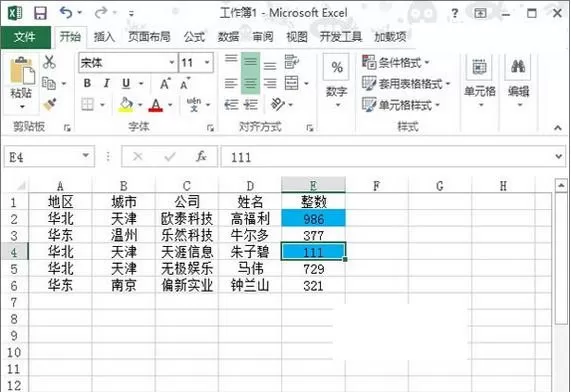This screenshot has height=392, width=571.
Task: Click the Copy icon
Action: [x=49, y=83]
